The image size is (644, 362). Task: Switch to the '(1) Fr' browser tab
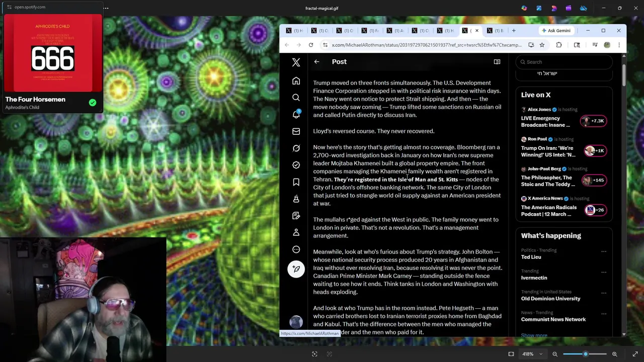tap(370, 31)
